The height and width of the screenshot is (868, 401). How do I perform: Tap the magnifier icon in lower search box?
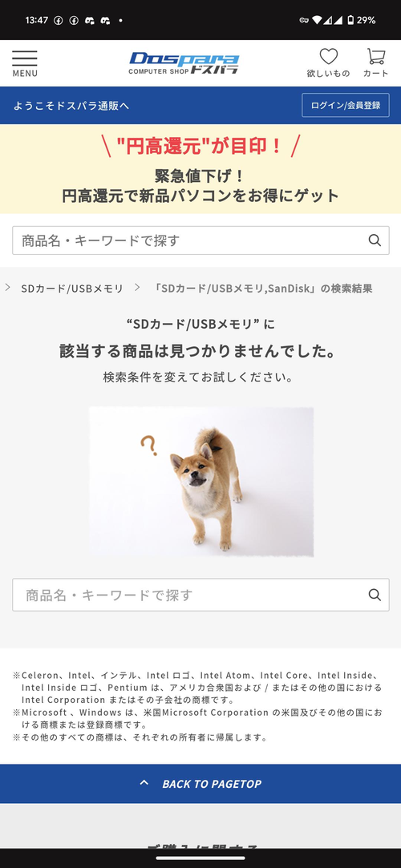[x=375, y=595]
